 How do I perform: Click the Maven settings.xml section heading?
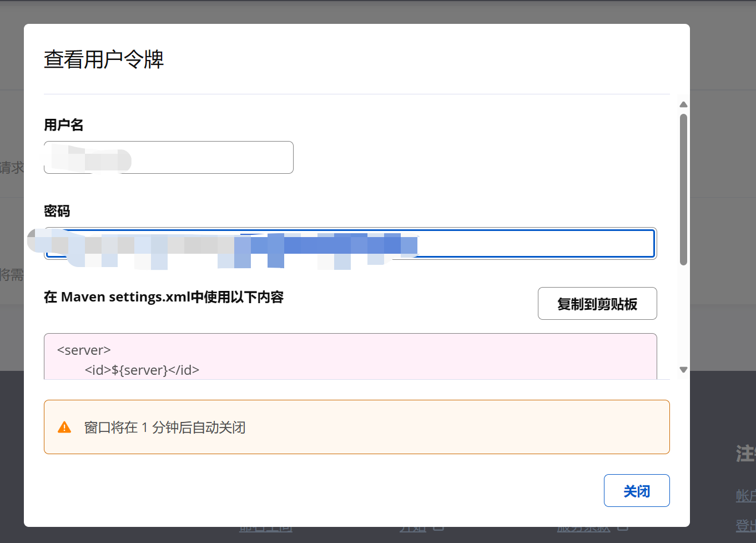pyautogui.click(x=164, y=297)
